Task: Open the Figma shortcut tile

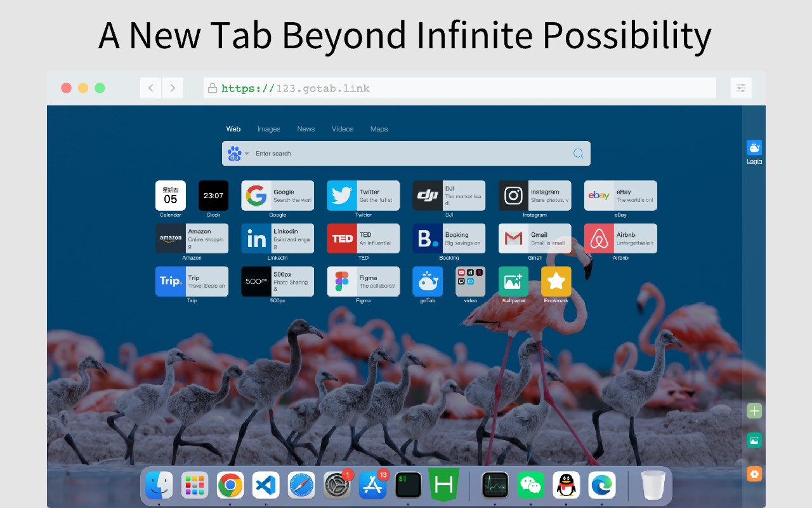Action: point(363,281)
